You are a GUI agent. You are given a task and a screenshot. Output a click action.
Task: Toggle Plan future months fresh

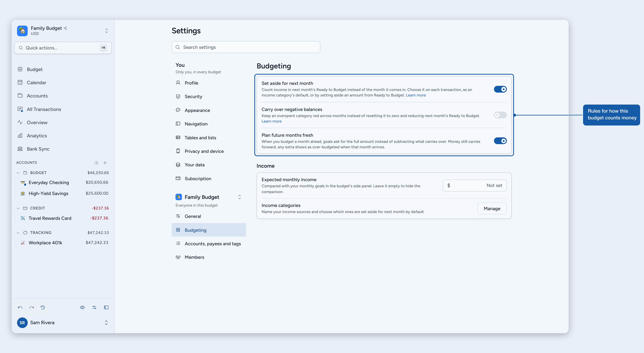coord(500,141)
